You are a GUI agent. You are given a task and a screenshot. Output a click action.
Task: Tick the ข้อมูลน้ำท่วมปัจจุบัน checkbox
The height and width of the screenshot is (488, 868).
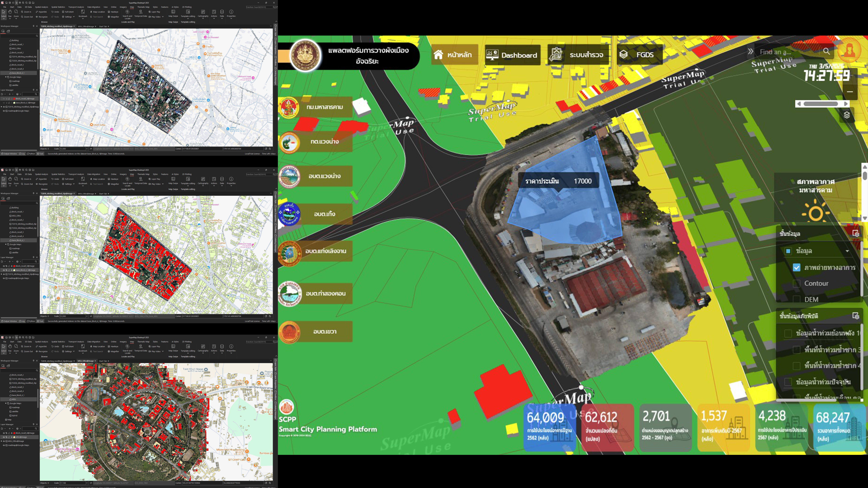[788, 382]
